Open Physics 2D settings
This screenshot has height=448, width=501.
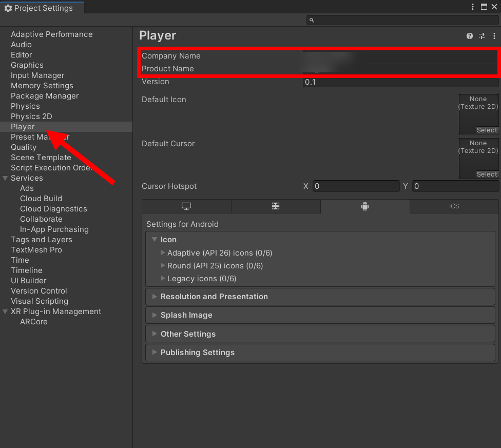click(x=31, y=116)
